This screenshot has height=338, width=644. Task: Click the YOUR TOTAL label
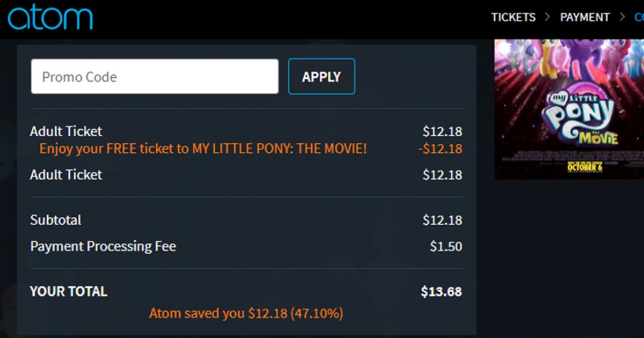click(x=69, y=291)
